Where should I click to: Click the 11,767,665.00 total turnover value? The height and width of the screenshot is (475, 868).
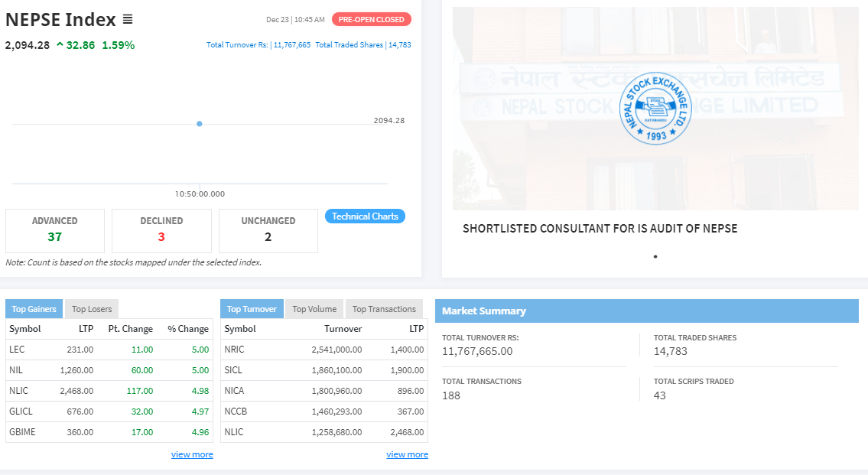pyautogui.click(x=477, y=352)
